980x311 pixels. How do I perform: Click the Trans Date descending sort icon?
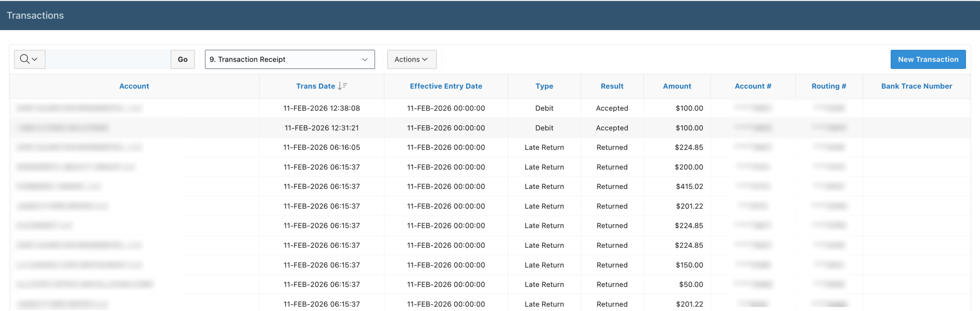click(342, 86)
